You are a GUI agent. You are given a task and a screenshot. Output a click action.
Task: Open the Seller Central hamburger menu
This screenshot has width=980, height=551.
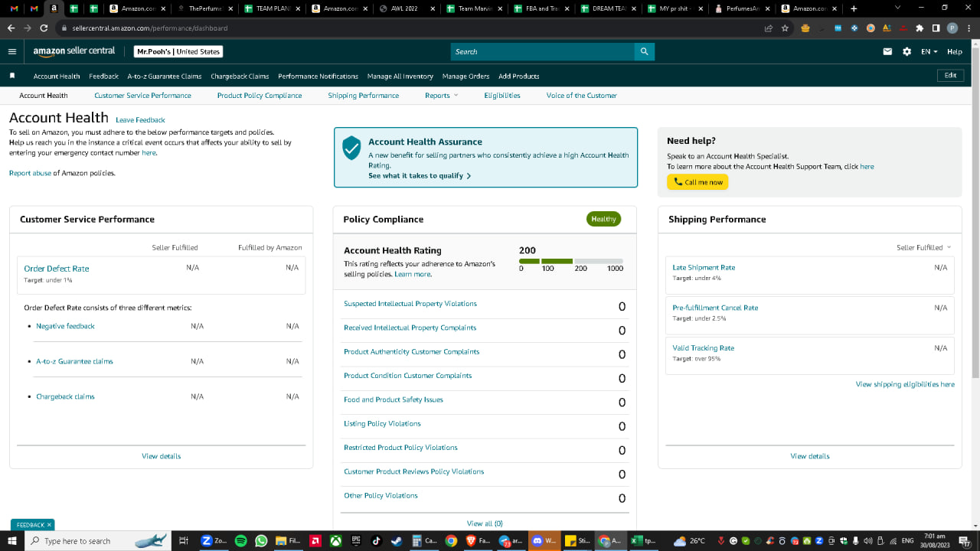pos(11,51)
